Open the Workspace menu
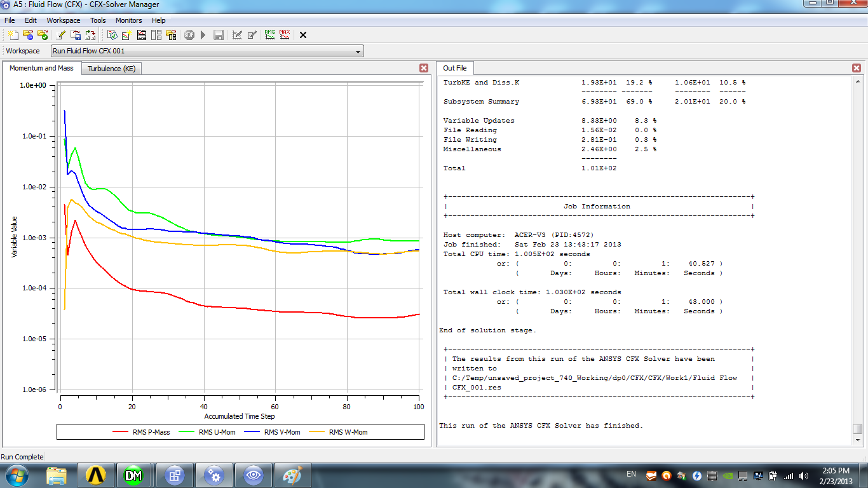The width and height of the screenshot is (868, 488). [x=64, y=20]
